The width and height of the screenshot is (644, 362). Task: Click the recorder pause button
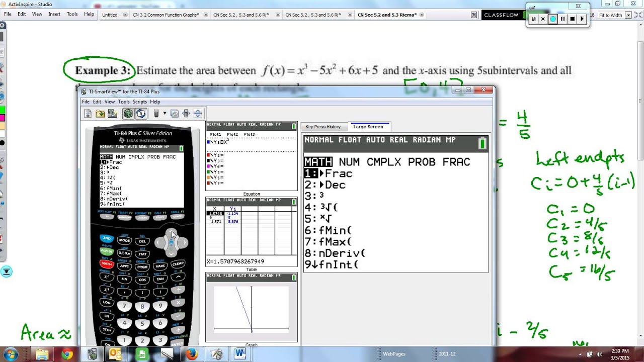(562, 19)
